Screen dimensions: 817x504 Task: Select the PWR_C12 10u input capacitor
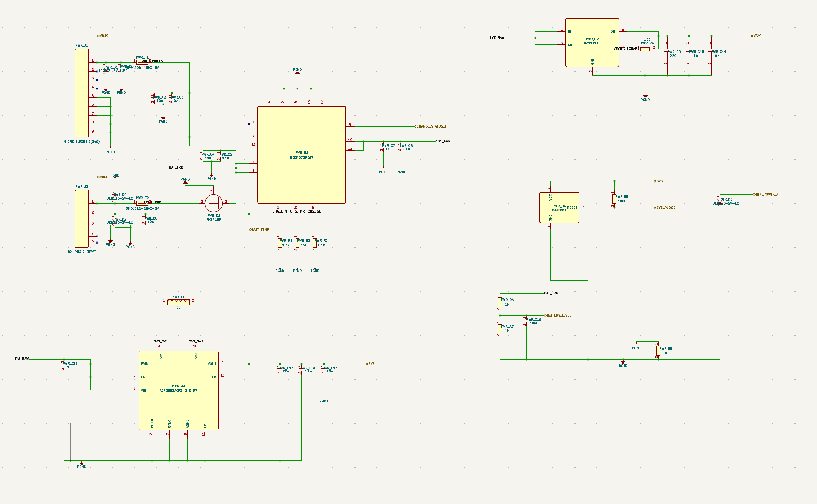(x=64, y=365)
